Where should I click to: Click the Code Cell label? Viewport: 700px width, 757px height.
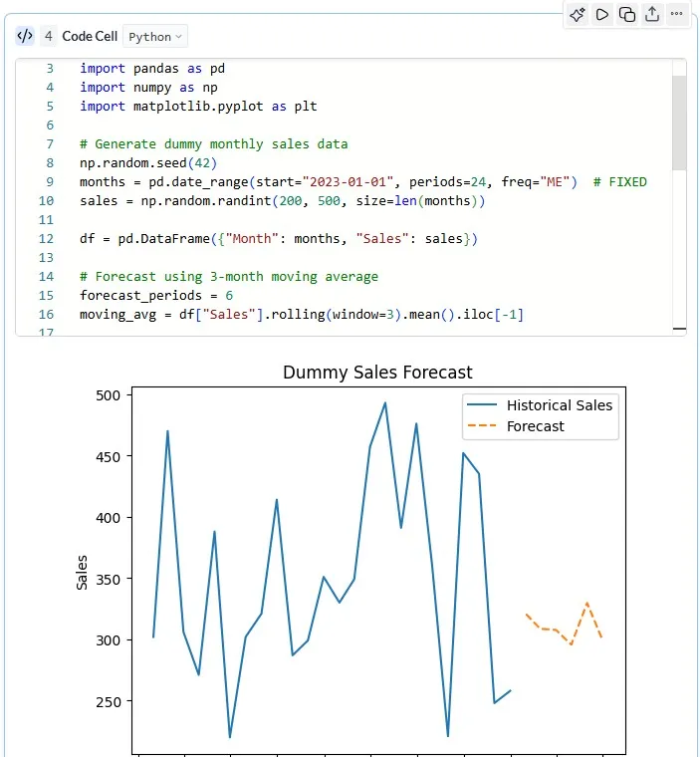coord(90,37)
